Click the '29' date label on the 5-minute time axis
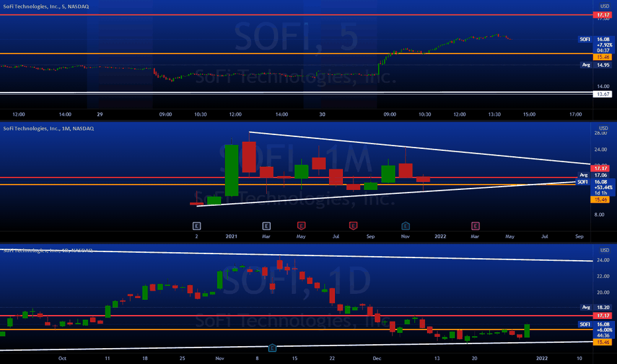 point(100,114)
